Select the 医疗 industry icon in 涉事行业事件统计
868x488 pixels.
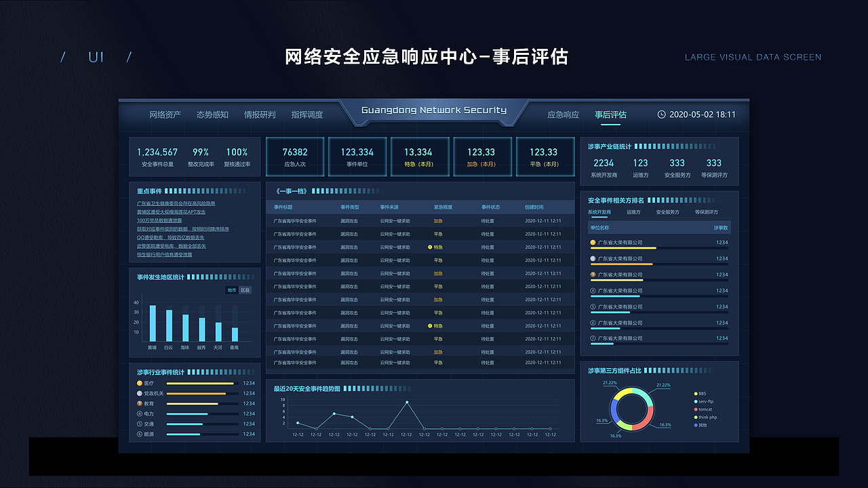(x=139, y=384)
